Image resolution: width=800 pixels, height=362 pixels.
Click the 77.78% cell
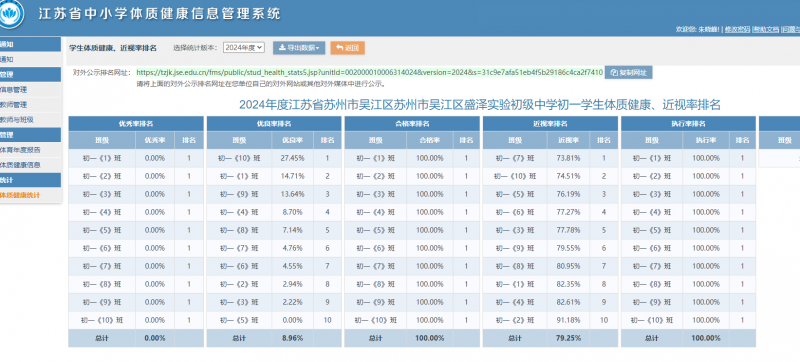click(568, 230)
